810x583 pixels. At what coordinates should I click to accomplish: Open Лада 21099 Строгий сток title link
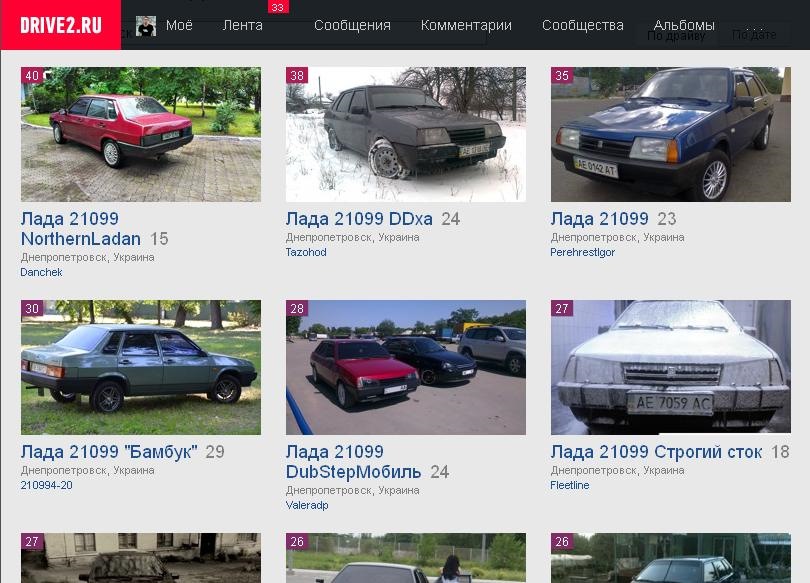[656, 452]
